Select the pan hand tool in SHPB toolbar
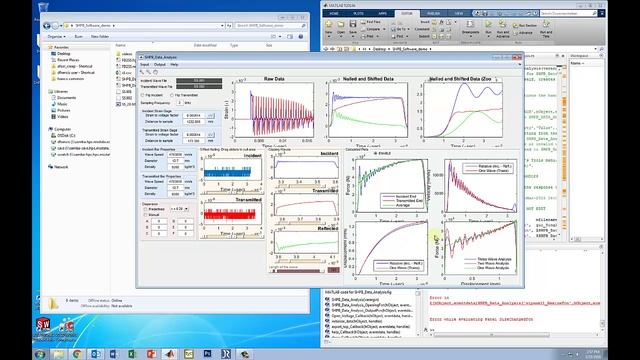Screen dimensions: 640x360 (156, 72)
